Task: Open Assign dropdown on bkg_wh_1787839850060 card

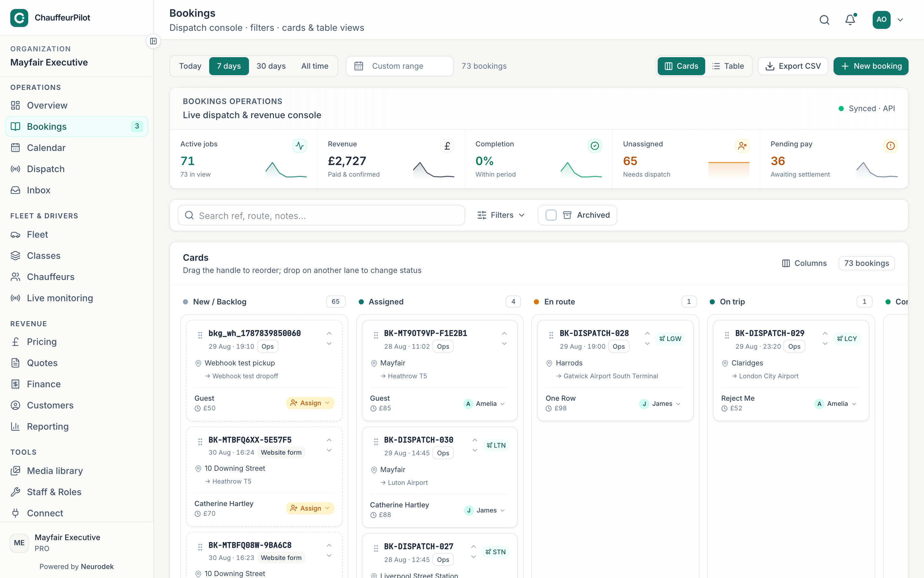Action: [x=310, y=403]
